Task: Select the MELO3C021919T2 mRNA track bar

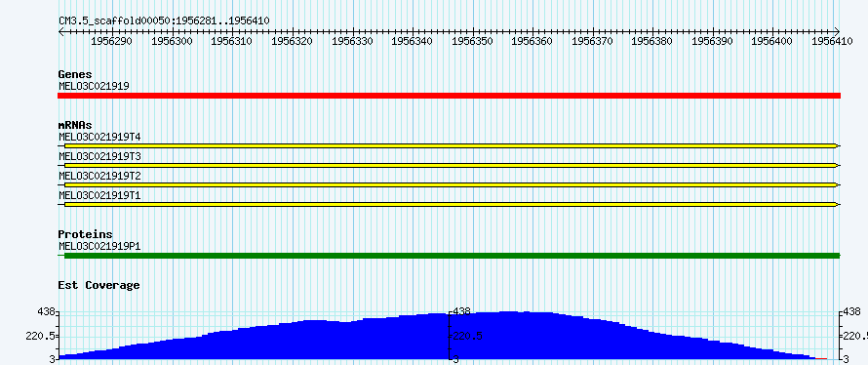Action: tap(449, 185)
